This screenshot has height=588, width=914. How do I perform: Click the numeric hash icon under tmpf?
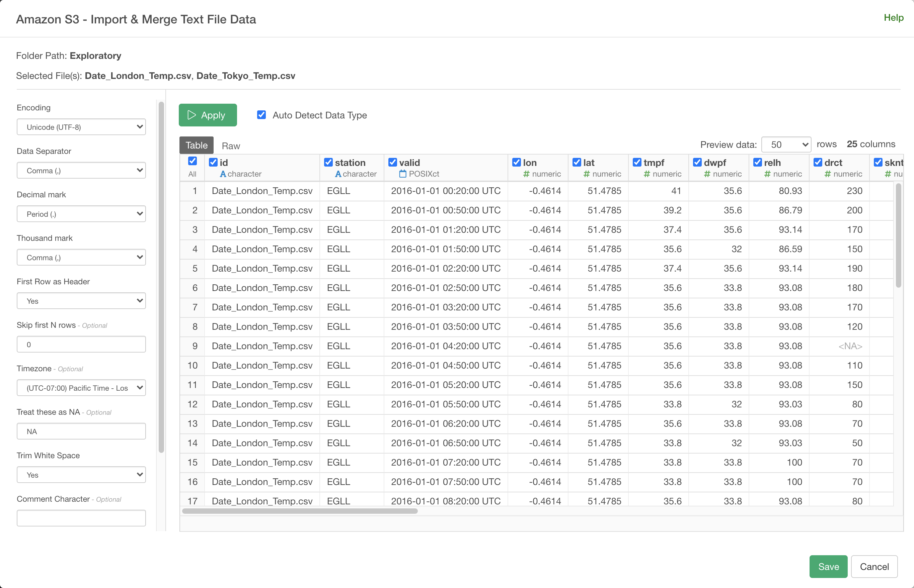[x=646, y=174]
